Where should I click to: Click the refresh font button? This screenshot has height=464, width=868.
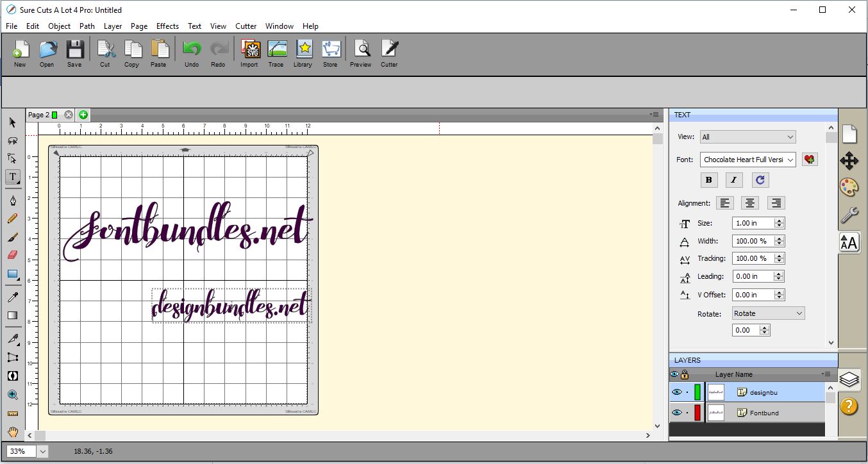click(760, 180)
